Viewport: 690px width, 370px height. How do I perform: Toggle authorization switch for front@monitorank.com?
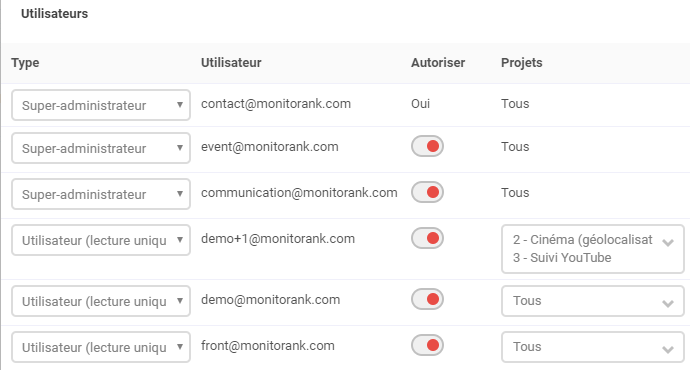[x=427, y=345]
